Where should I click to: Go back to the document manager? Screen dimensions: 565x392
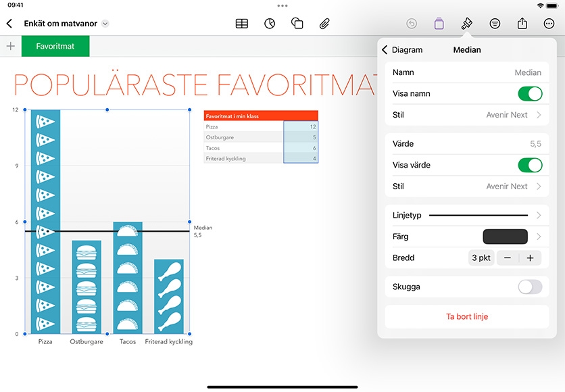coord(9,24)
